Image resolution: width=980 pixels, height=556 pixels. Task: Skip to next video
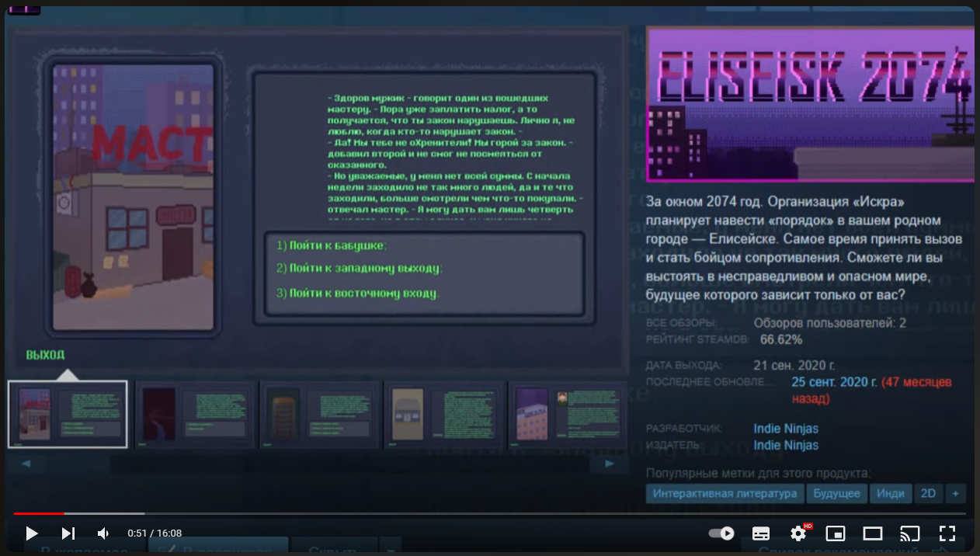pos(68,533)
